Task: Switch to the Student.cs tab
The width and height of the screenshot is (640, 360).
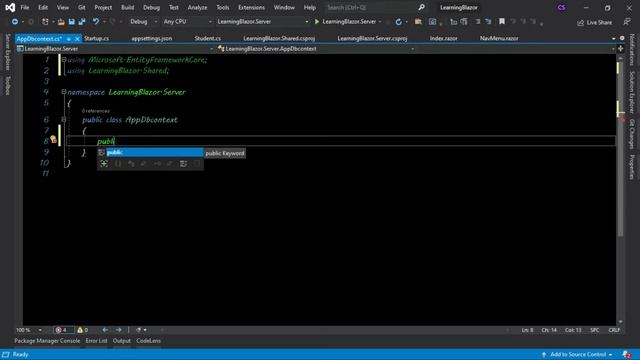Action: (207, 38)
